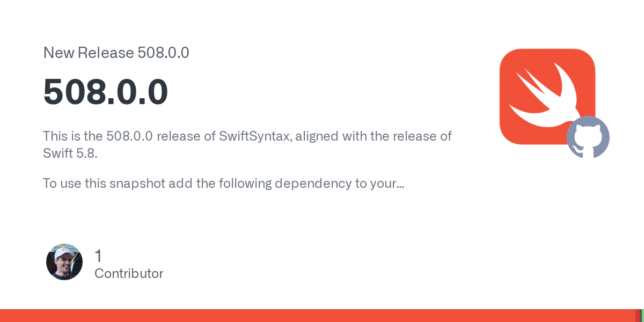Click the "Swift 5.8." text
This screenshot has height=322, width=644.
pyautogui.click(x=71, y=153)
